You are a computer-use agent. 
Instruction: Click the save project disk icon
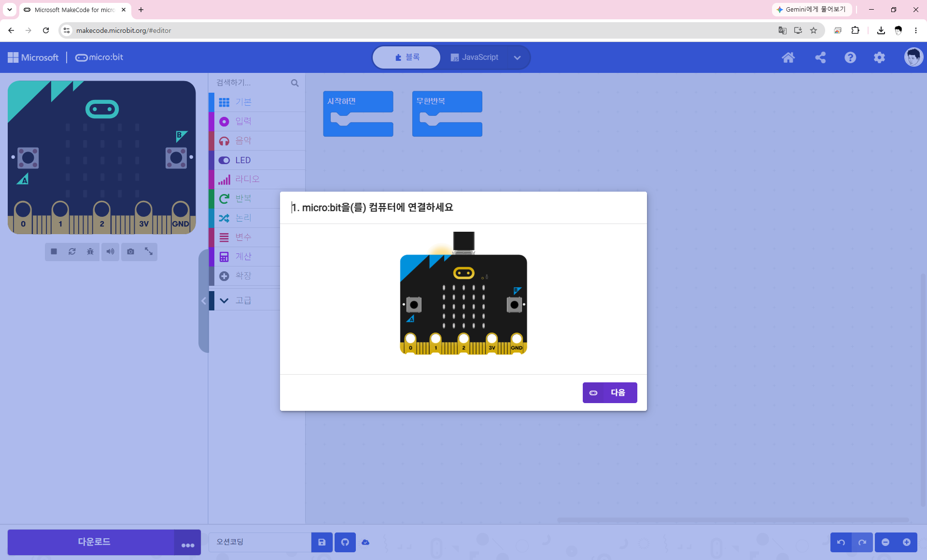[x=322, y=542]
